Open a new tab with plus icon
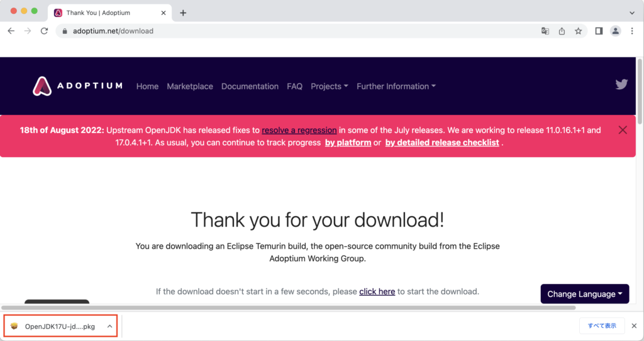The width and height of the screenshot is (644, 341). coord(183,13)
